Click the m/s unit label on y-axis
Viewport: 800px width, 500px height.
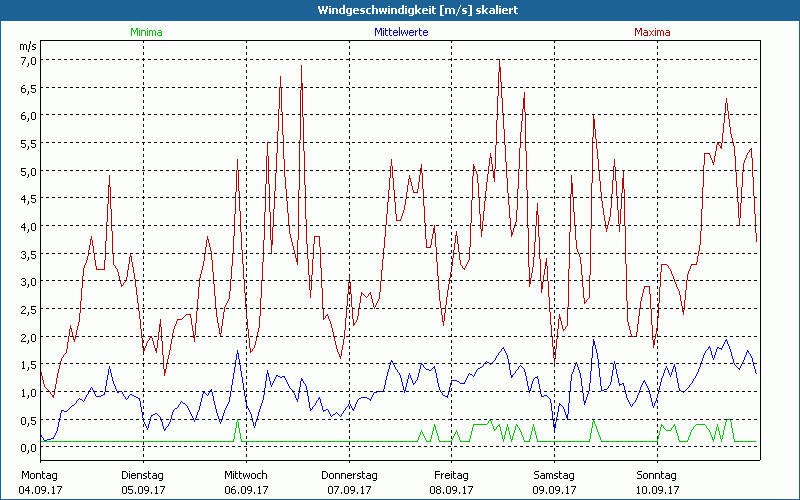click(x=26, y=46)
